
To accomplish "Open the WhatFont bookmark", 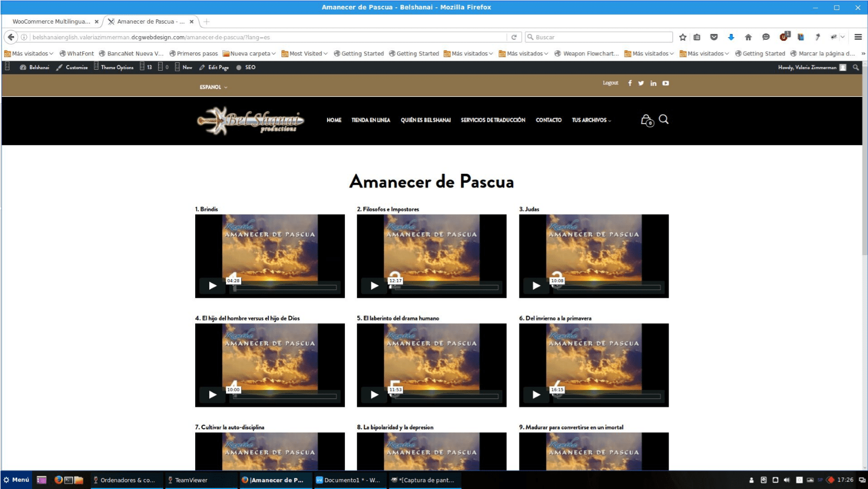I will coord(76,53).
